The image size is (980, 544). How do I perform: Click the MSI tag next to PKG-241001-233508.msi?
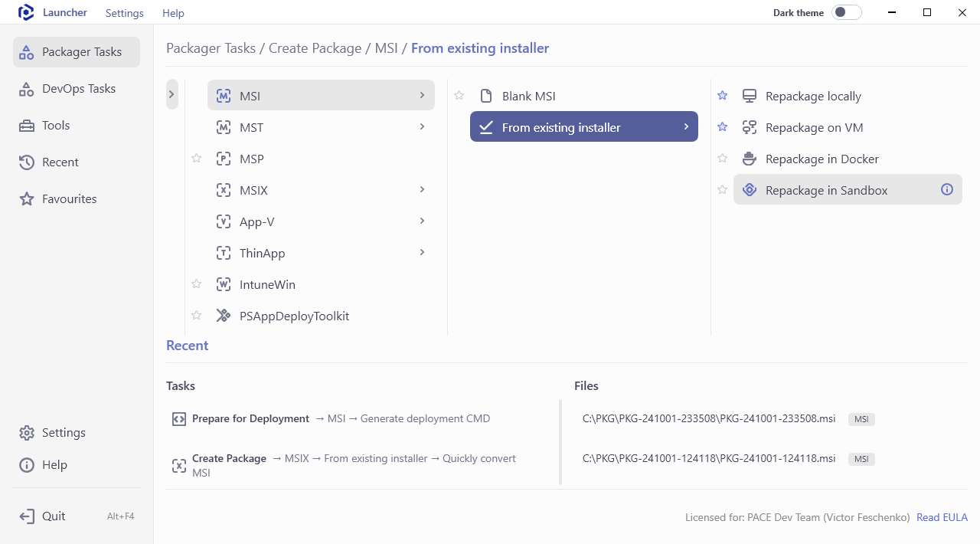point(861,420)
